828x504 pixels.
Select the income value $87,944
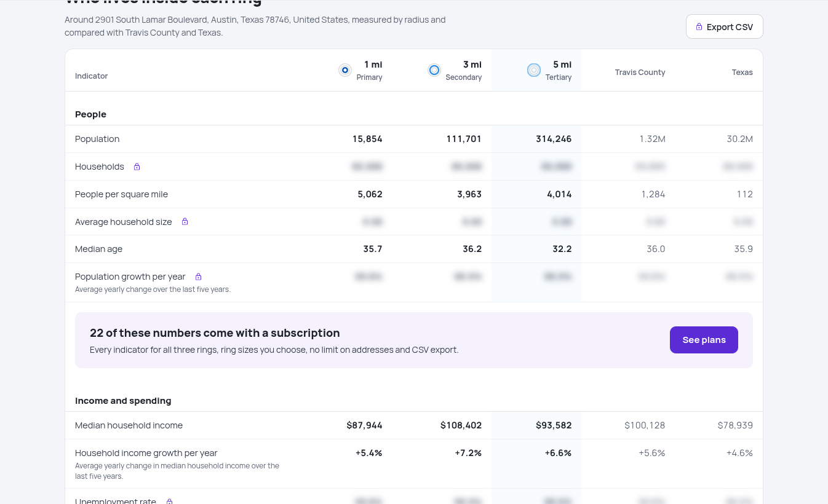(x=364, y=425)
